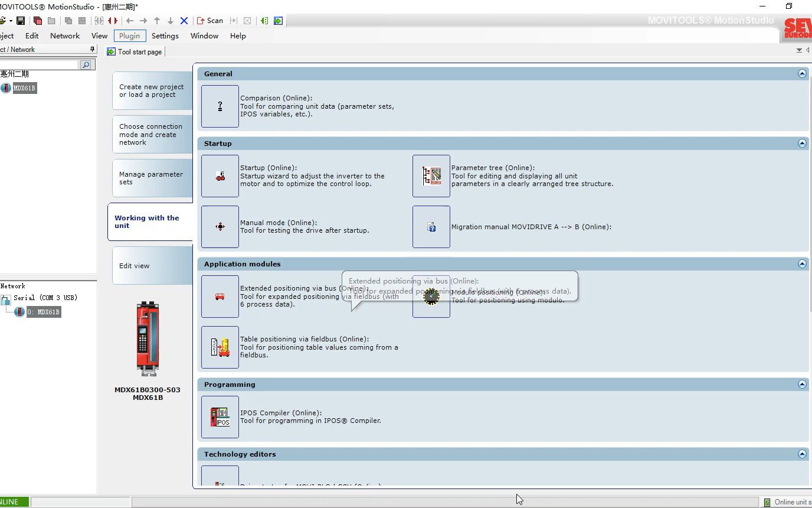The width and height of the screenshot is (812, 508).
Task: Click the magnifier search button
Action: click(x=86, y=64)
